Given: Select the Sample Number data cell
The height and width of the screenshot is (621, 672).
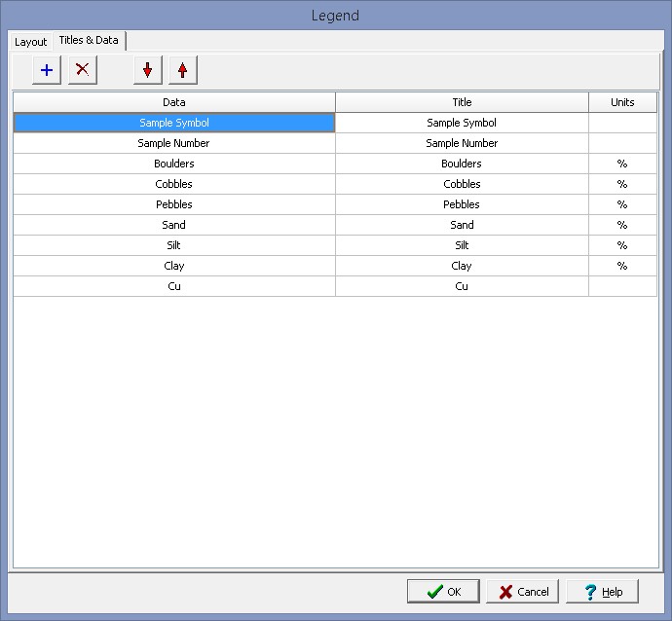Looking at the screenshot, I should 174,143.
